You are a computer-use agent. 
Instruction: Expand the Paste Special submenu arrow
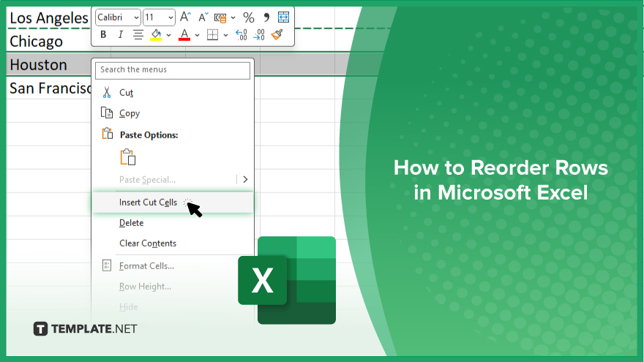tap(245, 179)
